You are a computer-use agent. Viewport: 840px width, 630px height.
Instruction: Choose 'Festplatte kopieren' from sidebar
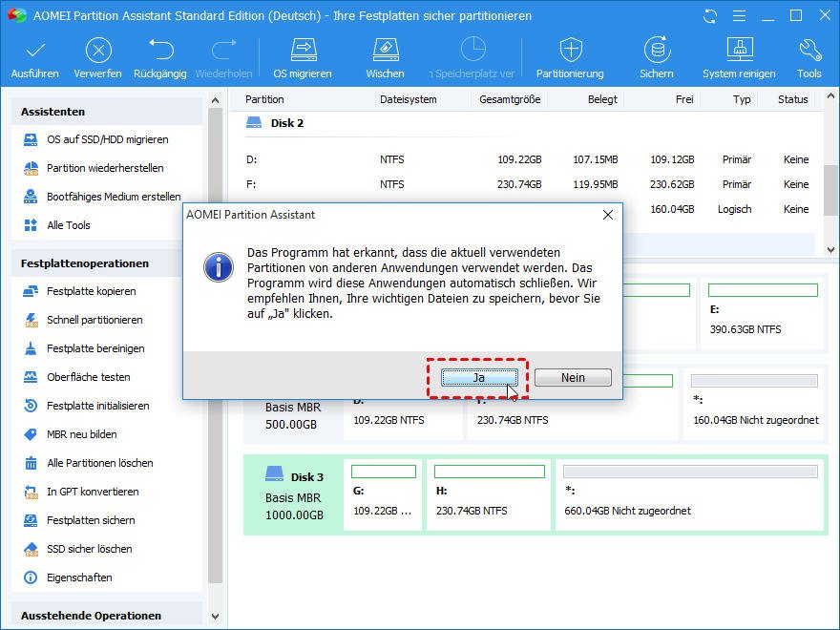91,291
